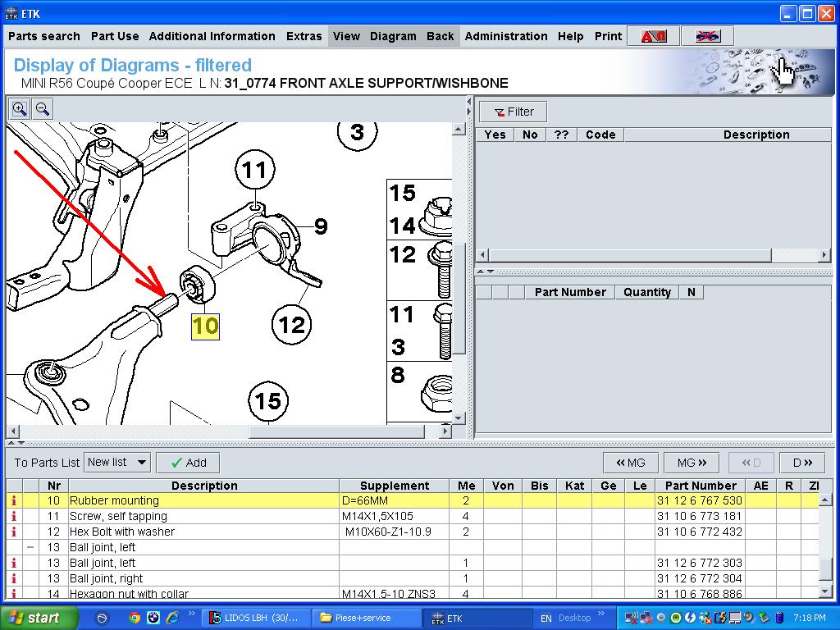This screenshot has height=630, width=840.
Task: Expand the quick launch overflow chevron
Action: click(191, 613)
